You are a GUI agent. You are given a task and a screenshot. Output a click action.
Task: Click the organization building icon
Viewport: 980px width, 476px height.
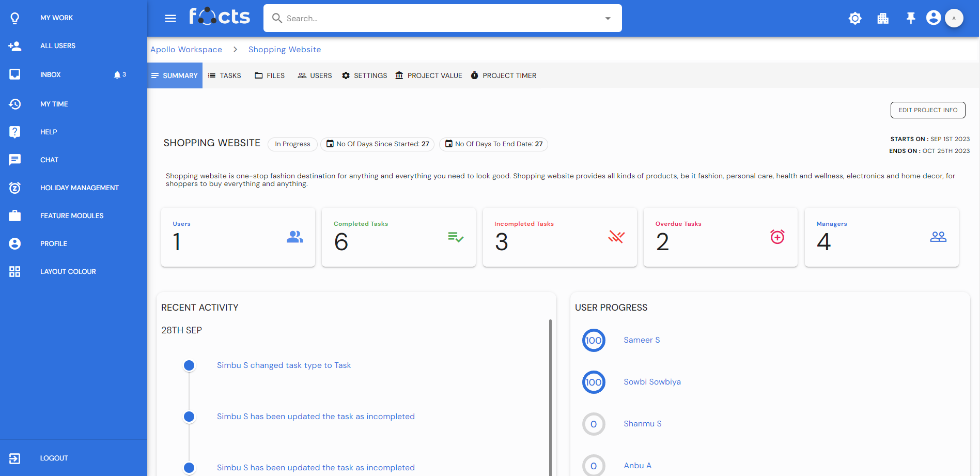click(883, 19)
